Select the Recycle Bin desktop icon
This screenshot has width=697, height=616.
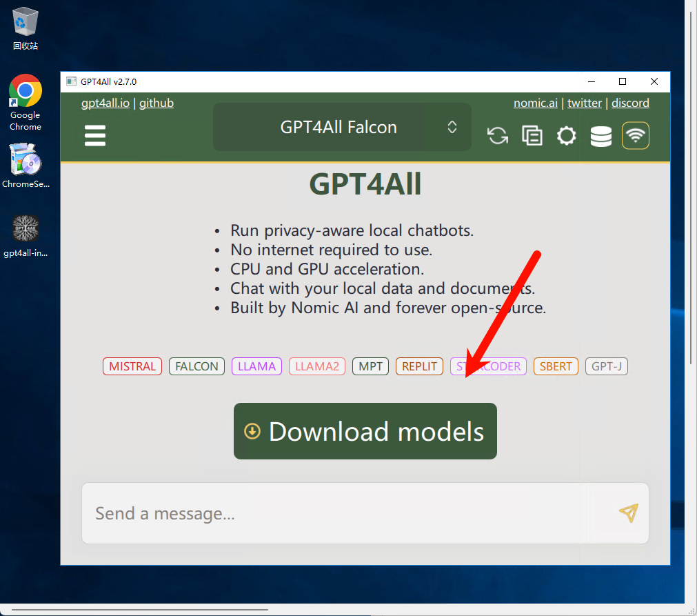(26, 28)
